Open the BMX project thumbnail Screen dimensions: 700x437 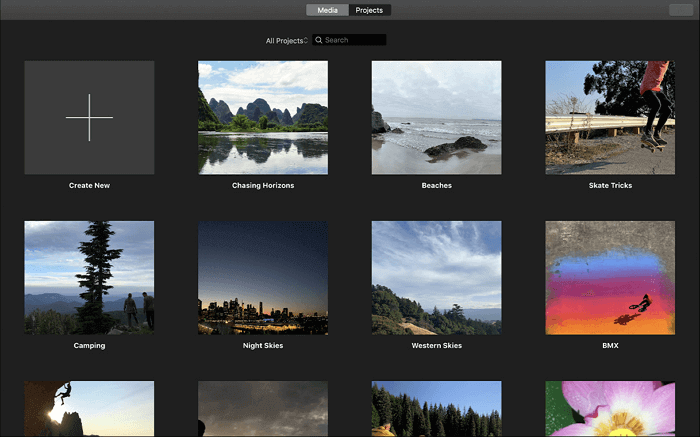pos(609,278)
